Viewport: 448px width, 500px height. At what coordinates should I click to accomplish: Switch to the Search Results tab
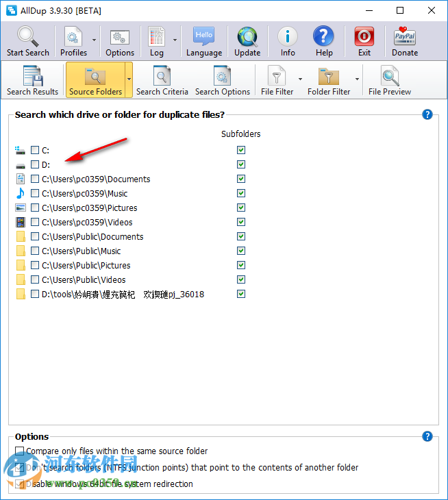pyautogui.click(x=32, y=80)
